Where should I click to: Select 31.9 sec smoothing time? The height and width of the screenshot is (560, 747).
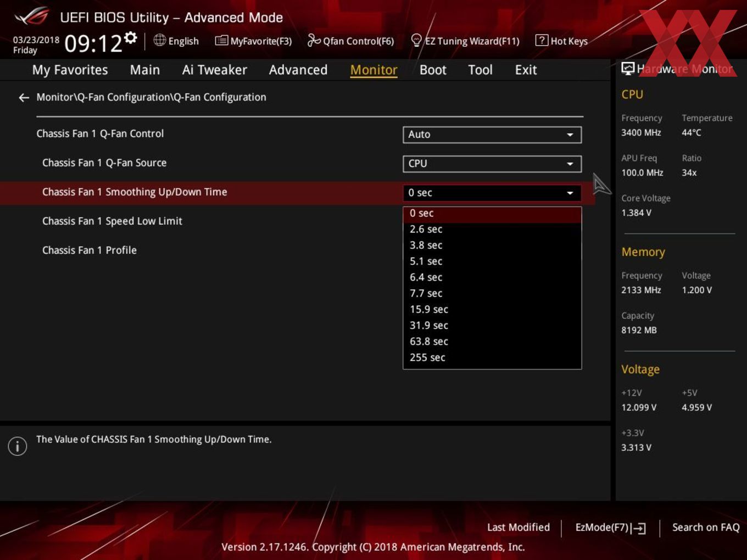pos(492,326)
